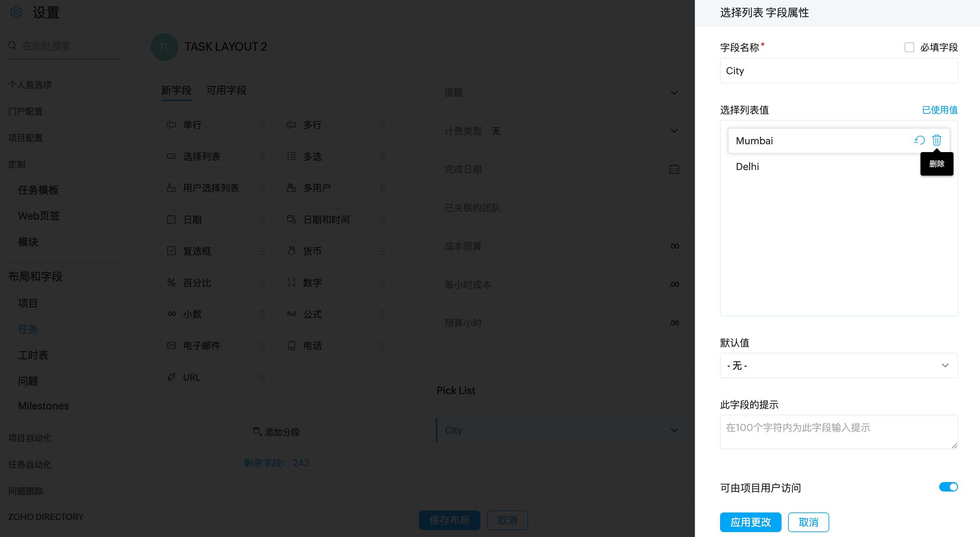Open the 已使用值 link
Screen dimensions: 980x537
click(x=939, y=110)
